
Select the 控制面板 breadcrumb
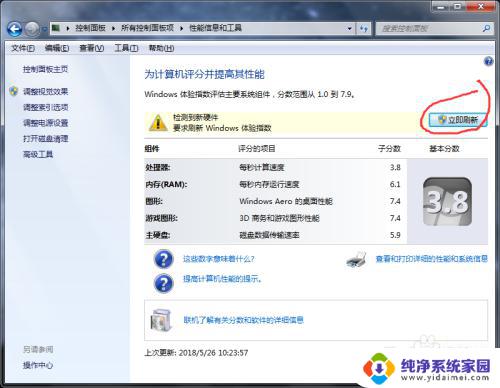[x=90, y=28]
